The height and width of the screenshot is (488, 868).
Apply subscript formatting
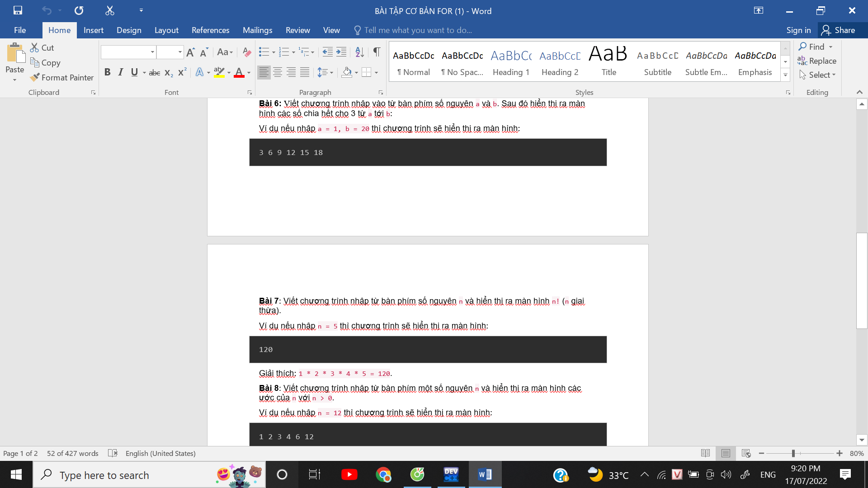point(169,73)
